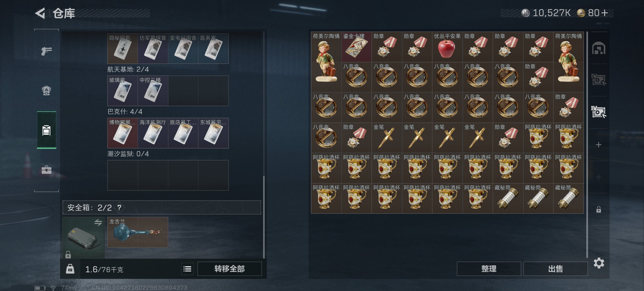This screenshot has height=291, width=644.
Task: Select the 龙舌兰 item in the safe box
Action: pyautogui.click(x=138, y=232)
